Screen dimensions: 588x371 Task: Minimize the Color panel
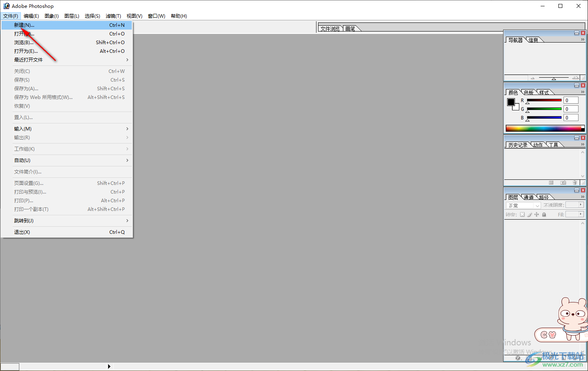click(x=577, y=86)
